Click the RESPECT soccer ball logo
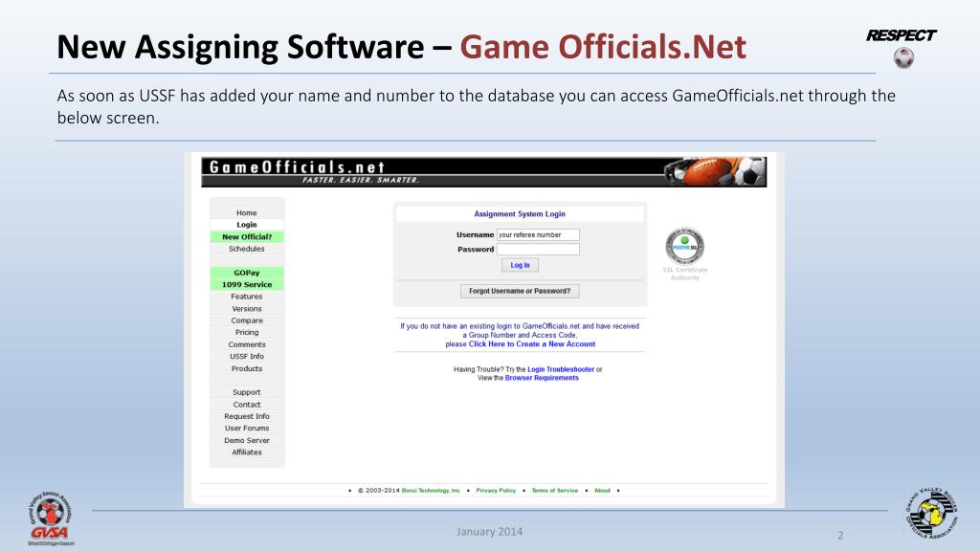Screen dimensions: 980x551 point(902,47)
